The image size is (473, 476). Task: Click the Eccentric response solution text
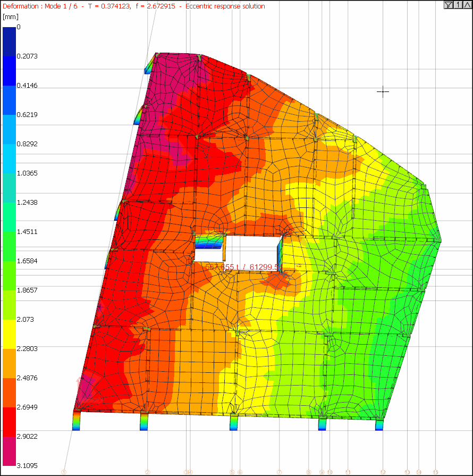click(x=225, y=6)
